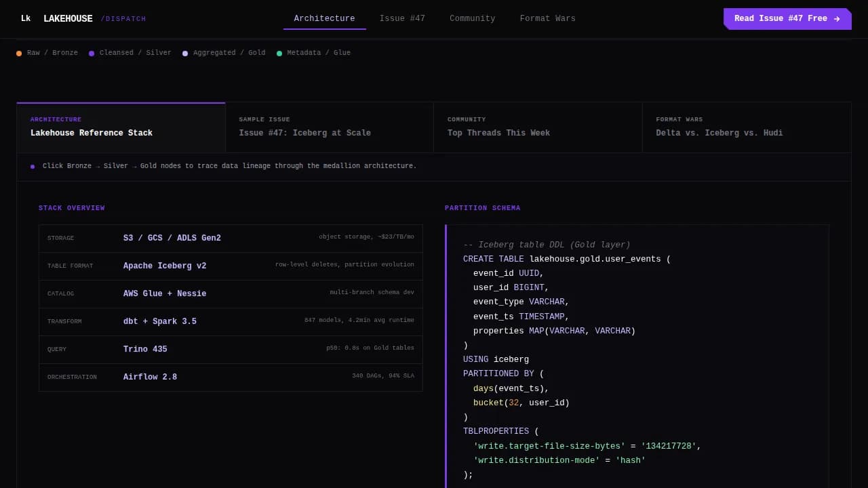Click the Read Issue #47 Free button

[787, 19]
